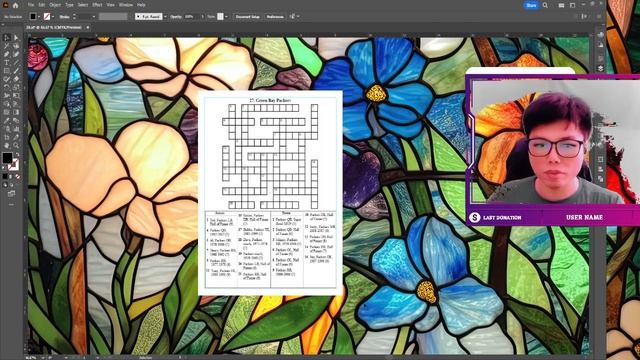Open the Home screen icon

(x=16, y=5)
